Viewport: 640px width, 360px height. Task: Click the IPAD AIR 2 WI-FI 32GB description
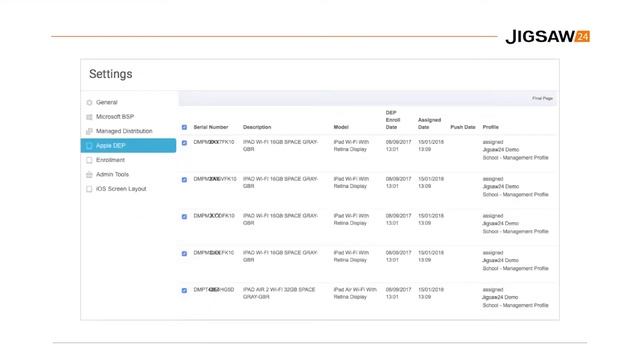[279, 293]
